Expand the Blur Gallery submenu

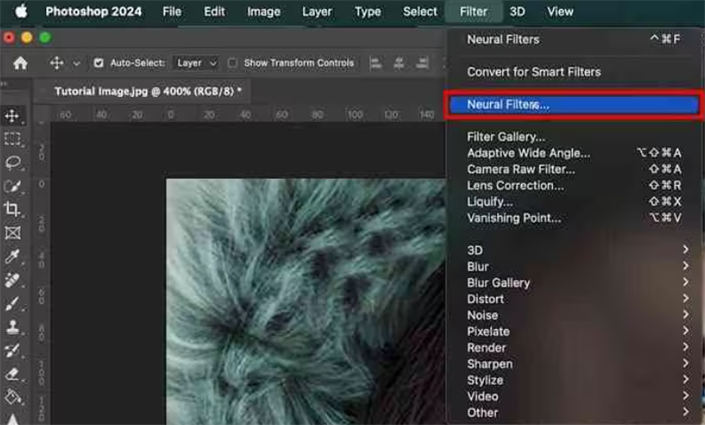(x=574, y=282)
